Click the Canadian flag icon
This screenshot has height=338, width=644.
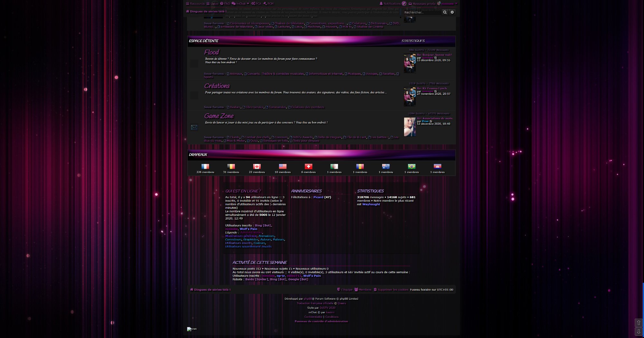click(257, 167)
